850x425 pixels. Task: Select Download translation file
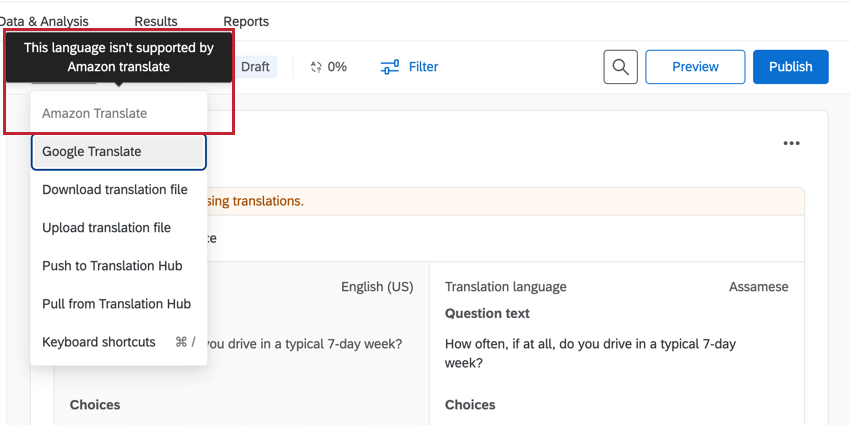click(114, 190)
